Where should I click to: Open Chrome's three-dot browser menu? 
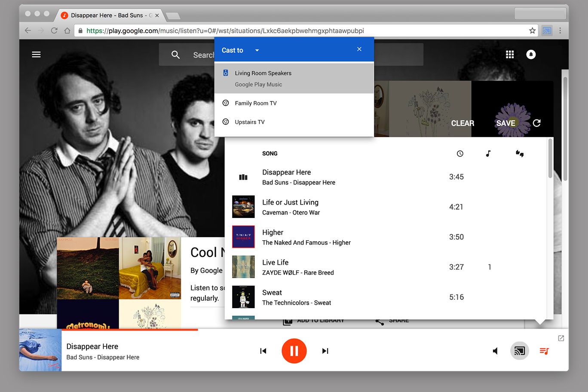(560, 31)
